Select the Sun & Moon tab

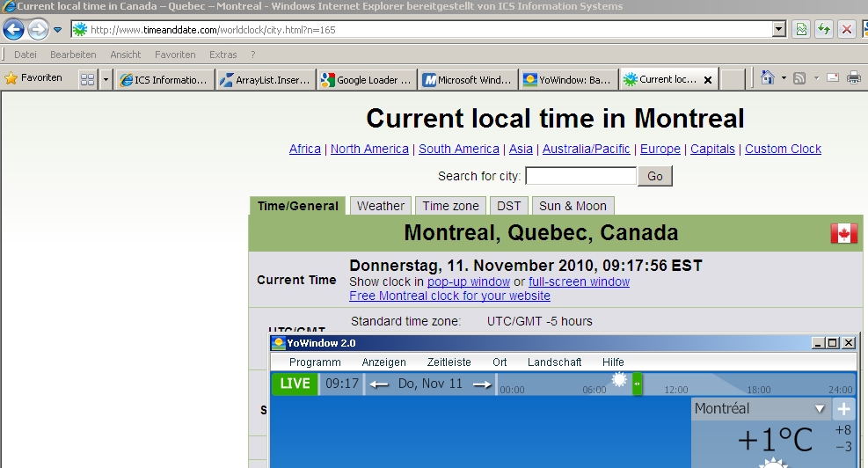pyautogui.click(x=573, y=206)
